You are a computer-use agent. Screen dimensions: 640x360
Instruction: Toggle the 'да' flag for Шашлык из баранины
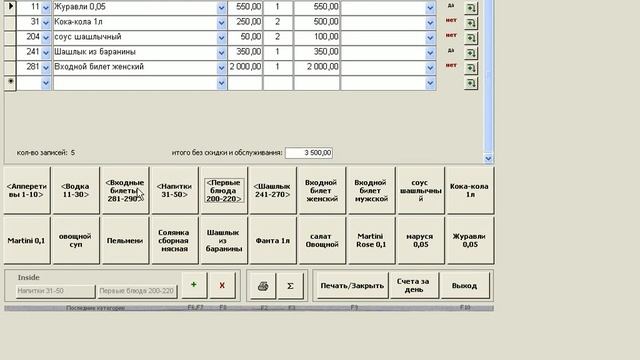pos(451,50)
